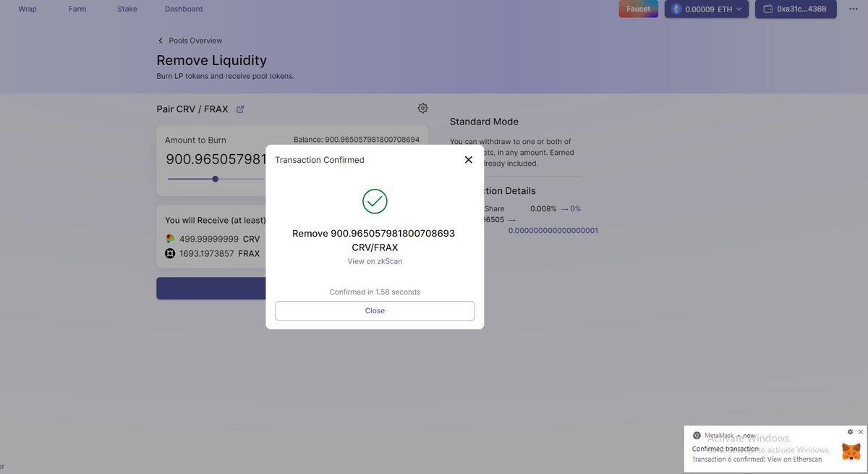
Task: Click the Close button in the dialog
Action: [375, 310]
